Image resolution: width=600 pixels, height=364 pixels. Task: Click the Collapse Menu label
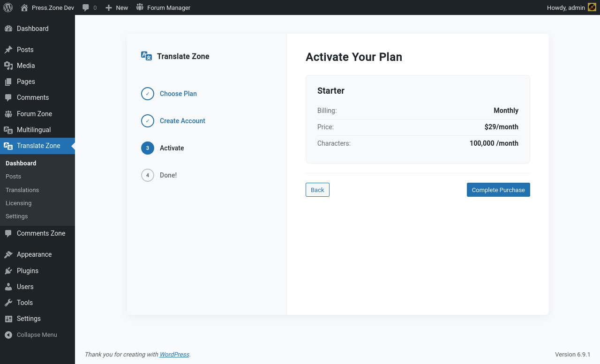[x=37, y=335]
